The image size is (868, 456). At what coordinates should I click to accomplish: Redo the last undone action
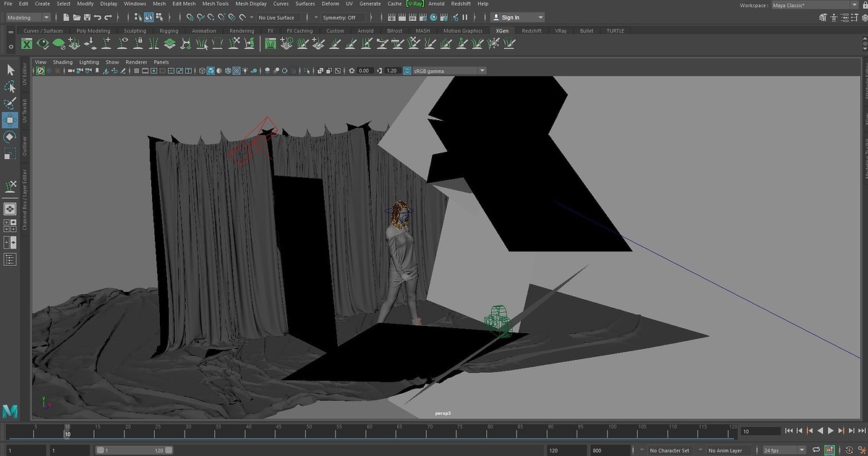[x=108, y=17]
